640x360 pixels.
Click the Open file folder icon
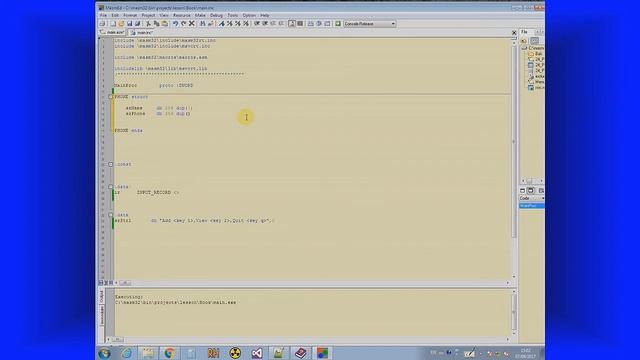pyautogui.click(x=121, y=24)
